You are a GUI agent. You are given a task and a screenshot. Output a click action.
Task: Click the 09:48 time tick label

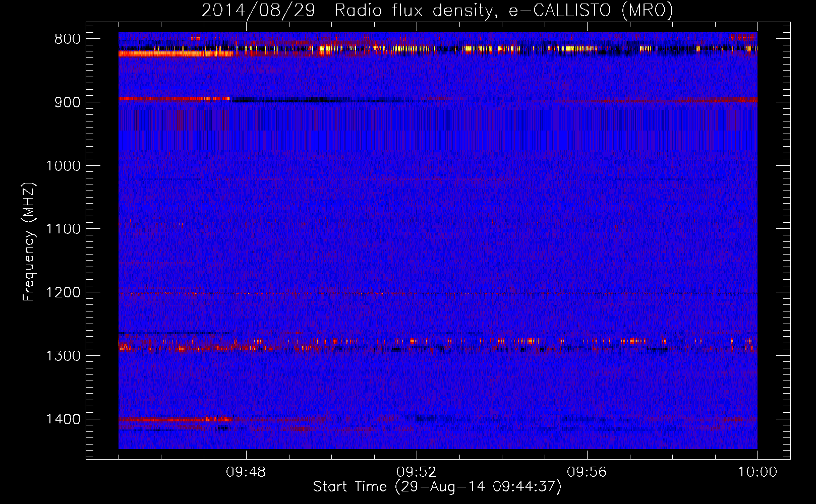point(246,472)
